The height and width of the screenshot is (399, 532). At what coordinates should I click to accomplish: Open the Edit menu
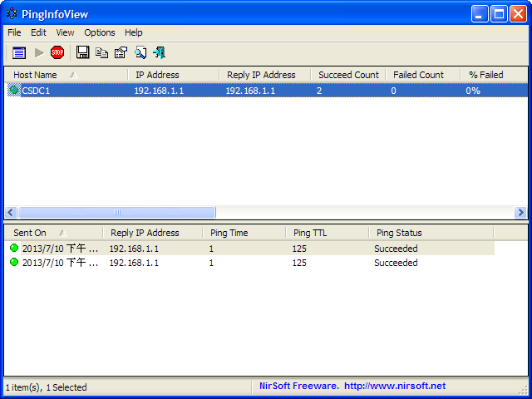38,32
